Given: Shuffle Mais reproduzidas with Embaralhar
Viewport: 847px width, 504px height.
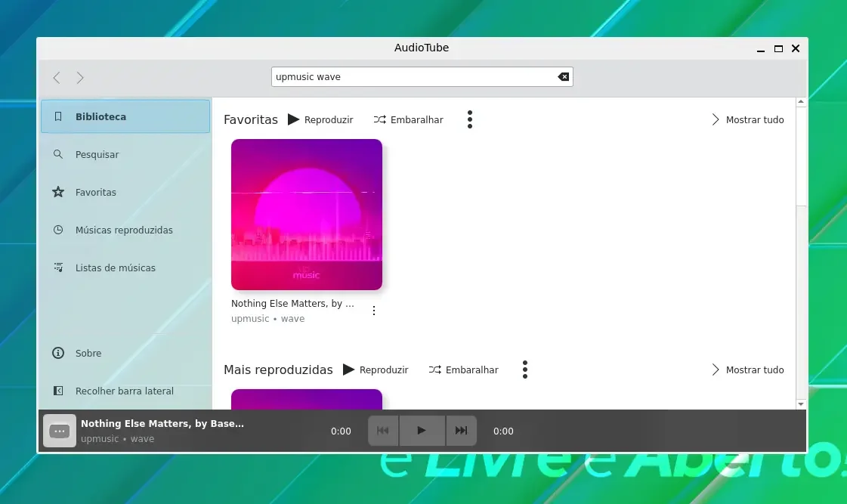Looking at the screenshot, I should coord(463,369).
